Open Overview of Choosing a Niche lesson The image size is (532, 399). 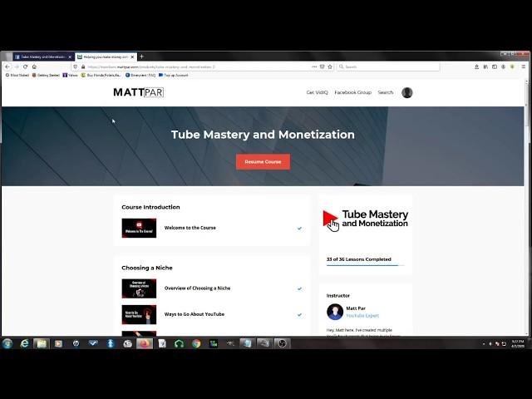point(198,288)
